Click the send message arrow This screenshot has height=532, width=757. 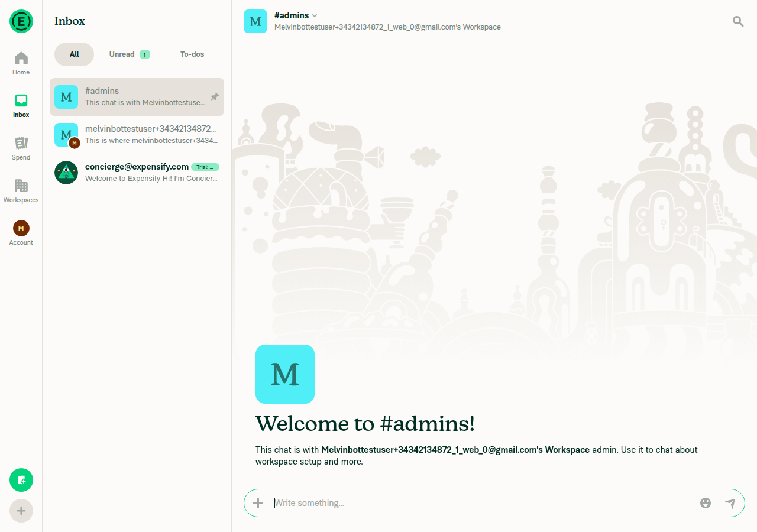click(x=730, y=503)
